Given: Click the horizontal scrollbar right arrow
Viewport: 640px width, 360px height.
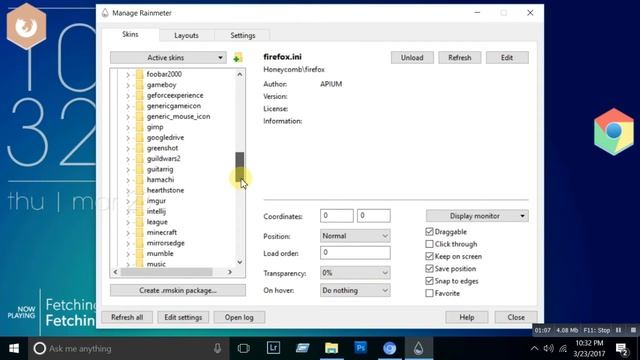Looking at the screenshot, I should [x=230, y=272].
